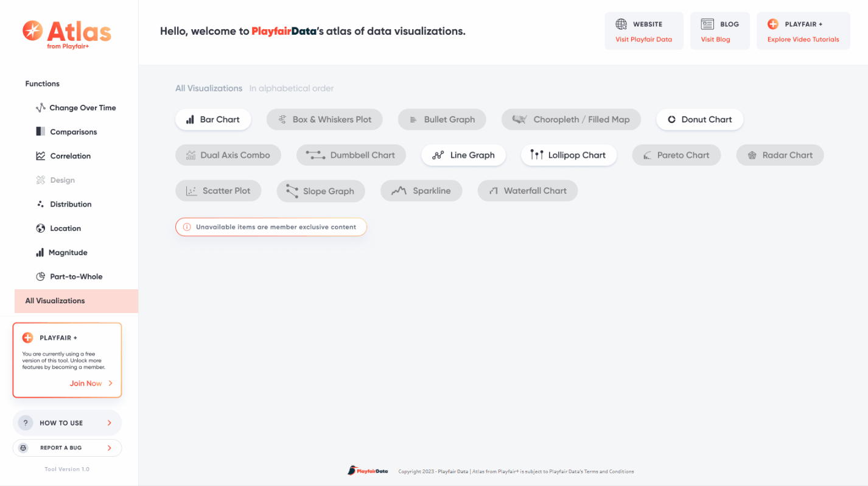Click the Unavailable items member notice
Image resolution: width=868 pixels, height=486 pixels.
tap(271, 227)
